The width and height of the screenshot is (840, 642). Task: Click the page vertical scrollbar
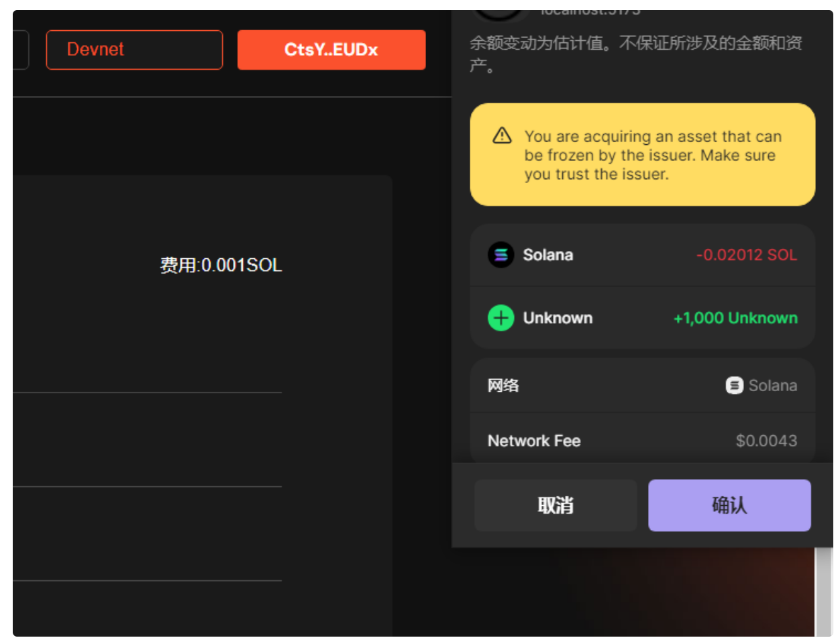click(823, 592)
